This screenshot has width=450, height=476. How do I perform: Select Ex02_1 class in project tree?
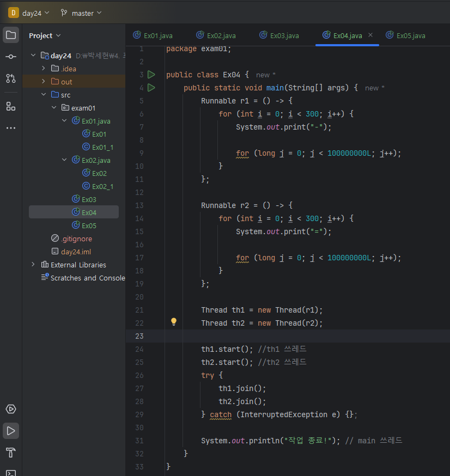coord(98,186)
